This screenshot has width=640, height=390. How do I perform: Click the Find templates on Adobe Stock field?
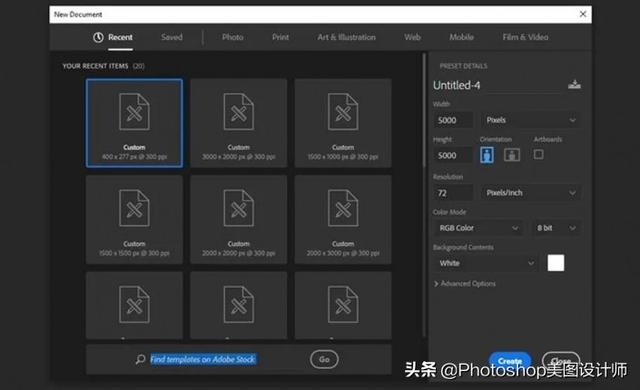pyautogui.click(x=203, y=359)
